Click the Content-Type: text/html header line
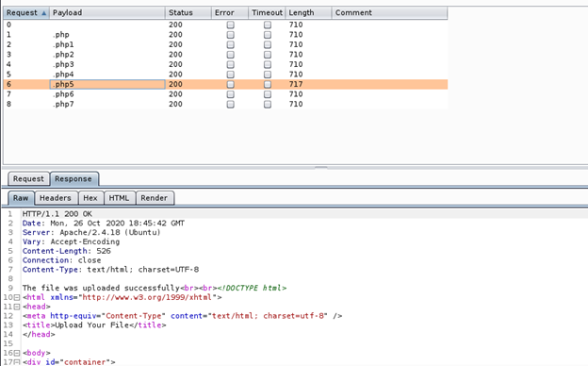The height and width of the screenshot is (366, 588). [x=110, y=270]
